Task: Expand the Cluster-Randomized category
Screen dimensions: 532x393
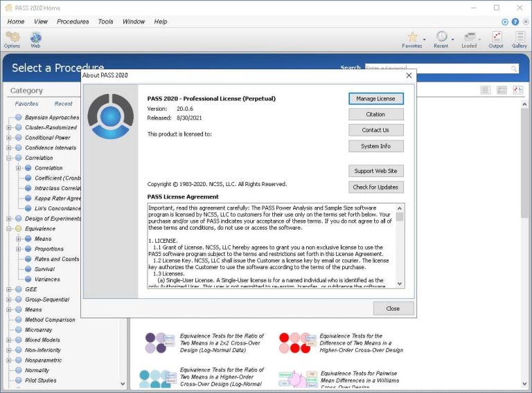Action: (9, 128)
